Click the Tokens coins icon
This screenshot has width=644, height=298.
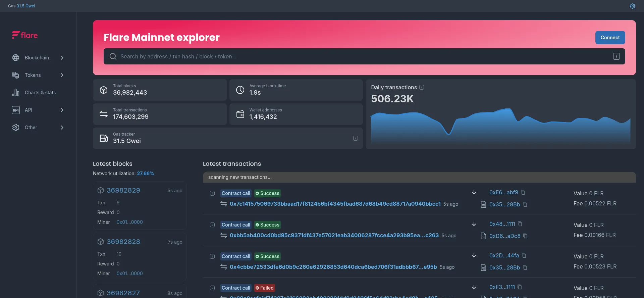[x=16, y=75]
